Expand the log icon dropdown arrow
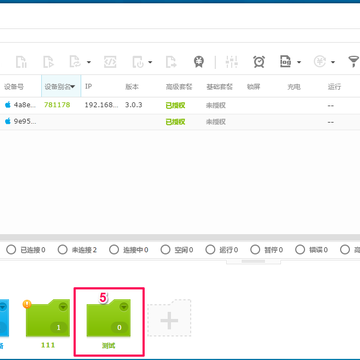Screen dimensions: 360x360 point(299,62)
